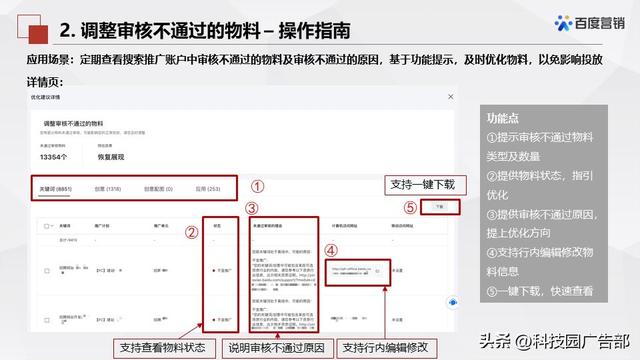Close the 优化建议详情 dialog with X

click(x=451, y=97)
